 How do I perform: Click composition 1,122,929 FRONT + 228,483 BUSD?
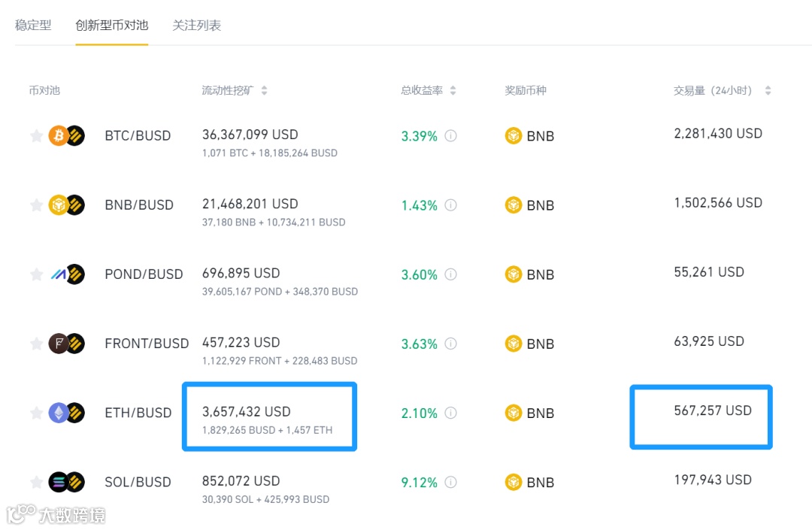click(x=280, y=362)
